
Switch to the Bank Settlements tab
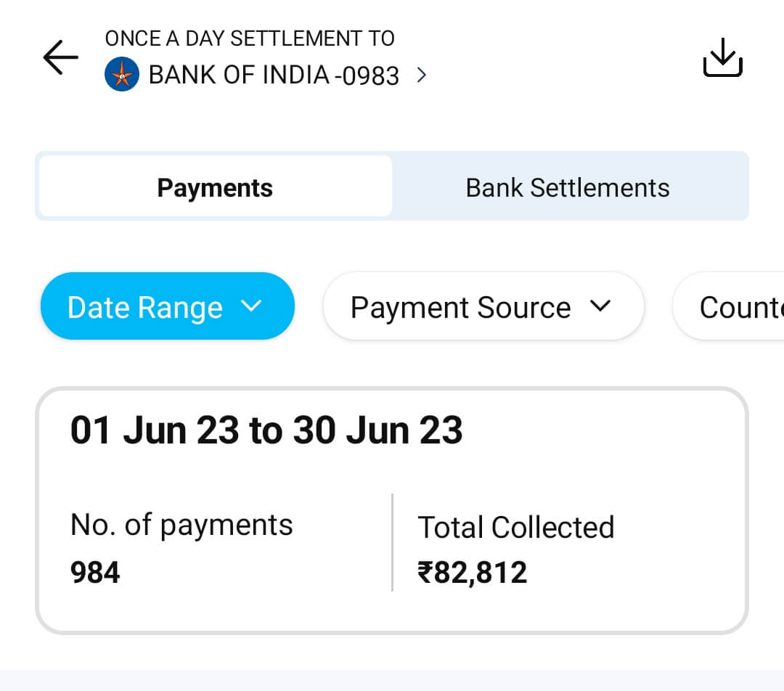coord(568,187)
